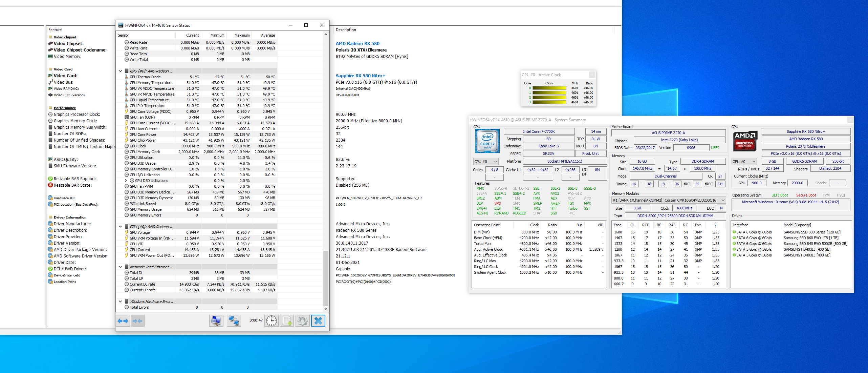
Task: Click the blue X close sensors icon
Action: click(x=318, y=320)
